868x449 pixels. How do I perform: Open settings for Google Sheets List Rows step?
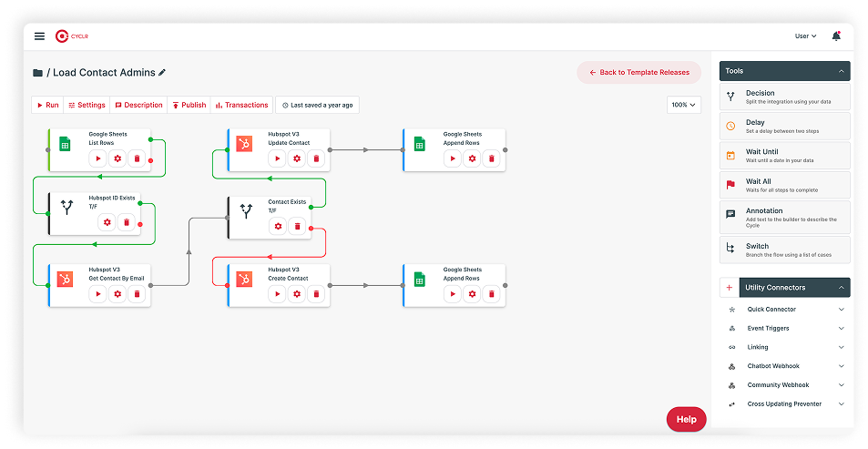(x=117, y=158)
